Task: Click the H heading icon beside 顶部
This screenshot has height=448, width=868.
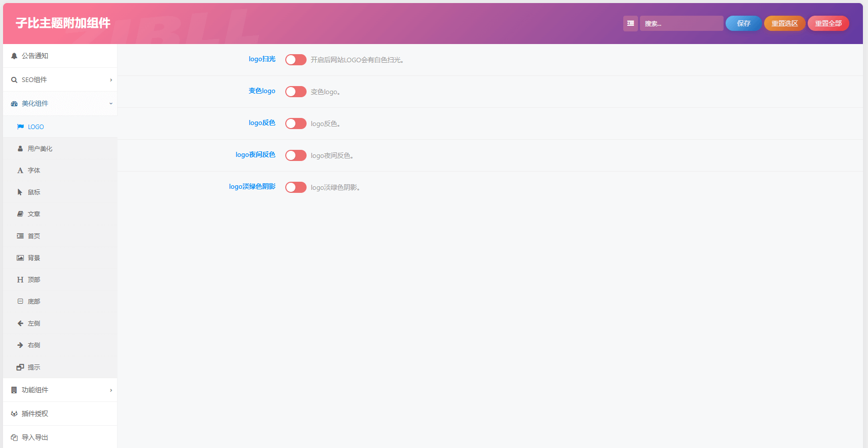Action: [20, 279]
